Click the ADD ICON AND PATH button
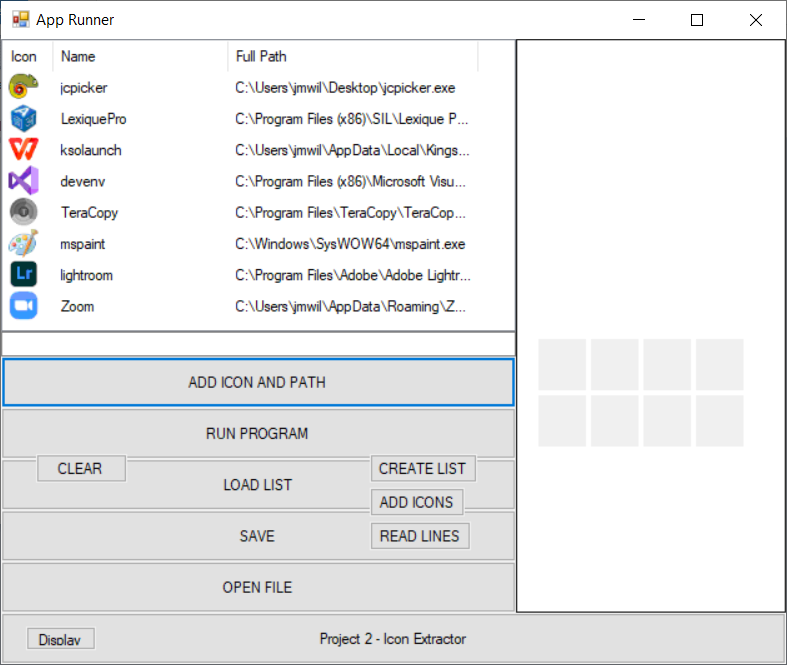 [x=258, y=382]
